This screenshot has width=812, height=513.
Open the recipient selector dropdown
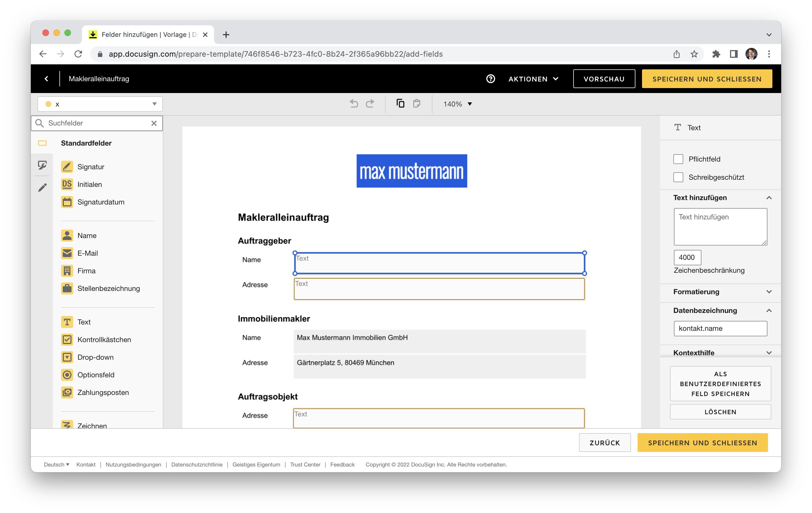[x=100, y=104]
